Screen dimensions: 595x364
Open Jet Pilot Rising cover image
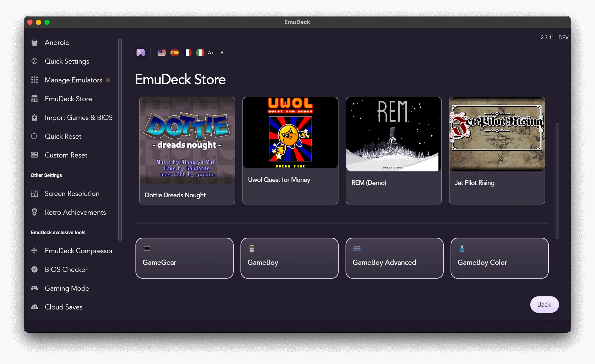pos(497,134)
